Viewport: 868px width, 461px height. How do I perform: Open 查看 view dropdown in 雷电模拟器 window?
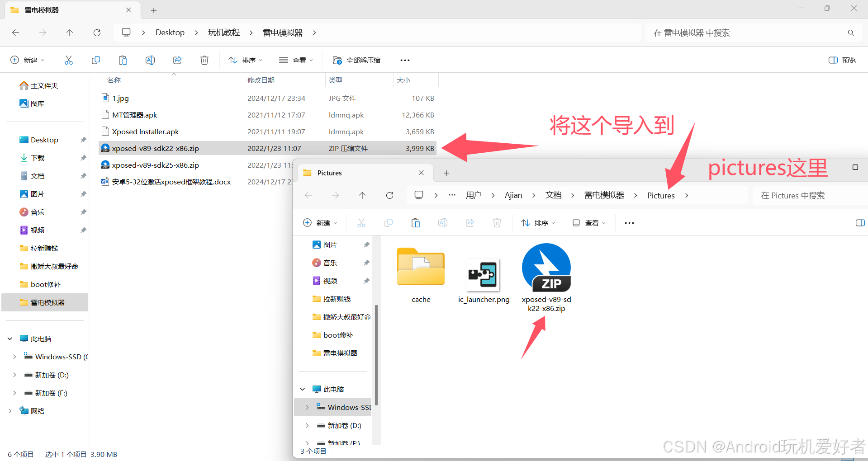(296, 60)
